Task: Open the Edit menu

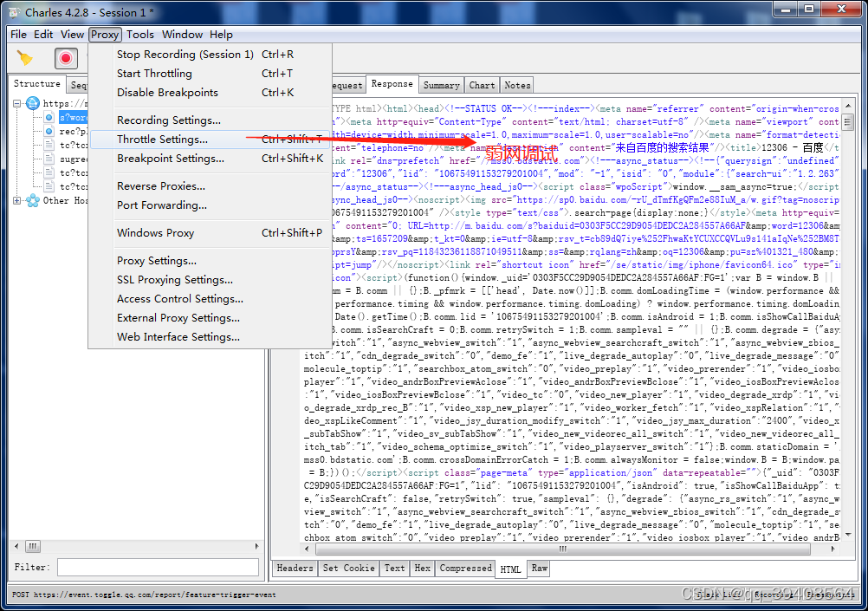Action: (43, 35)
